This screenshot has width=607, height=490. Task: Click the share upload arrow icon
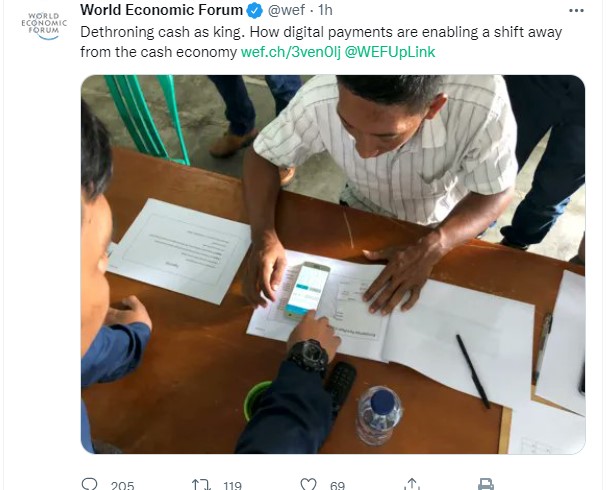point(412,484)
